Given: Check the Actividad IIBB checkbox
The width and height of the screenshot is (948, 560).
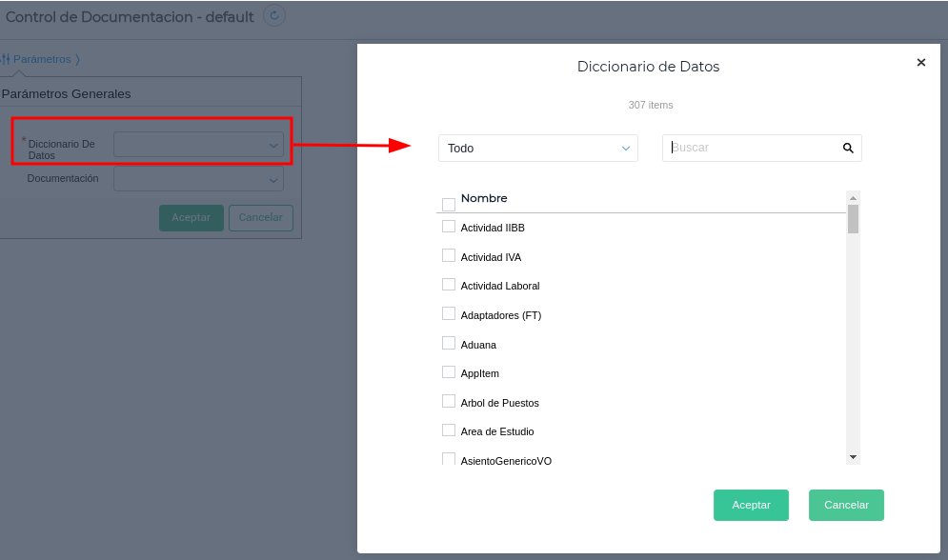Looking at the screenshot, I should 449,227.
